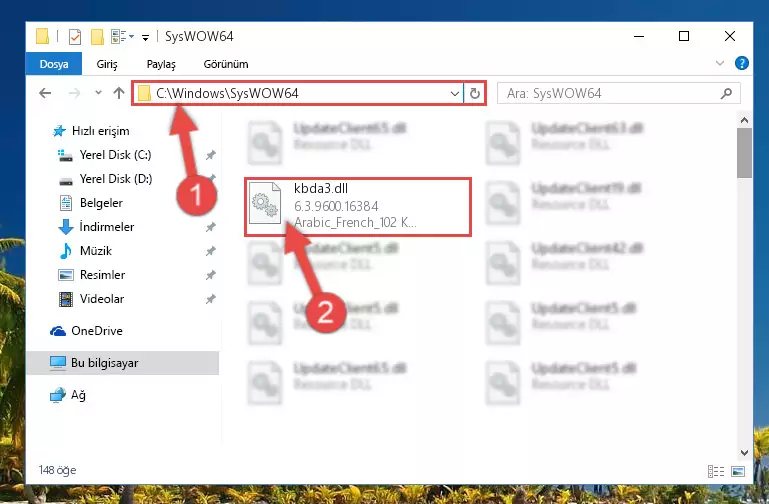The width and height of the screenshot is (769, 504).
Task: Click the film icon beside Videolar
Action: click(66, 299)
